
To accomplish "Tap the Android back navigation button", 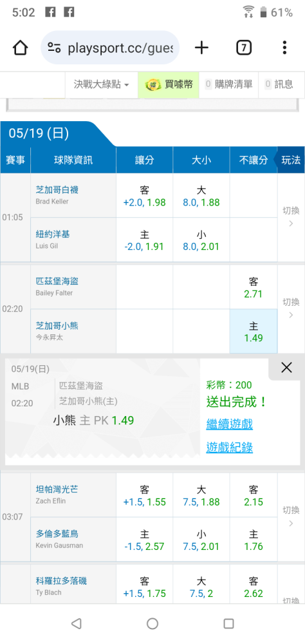I will coord(76,624).
